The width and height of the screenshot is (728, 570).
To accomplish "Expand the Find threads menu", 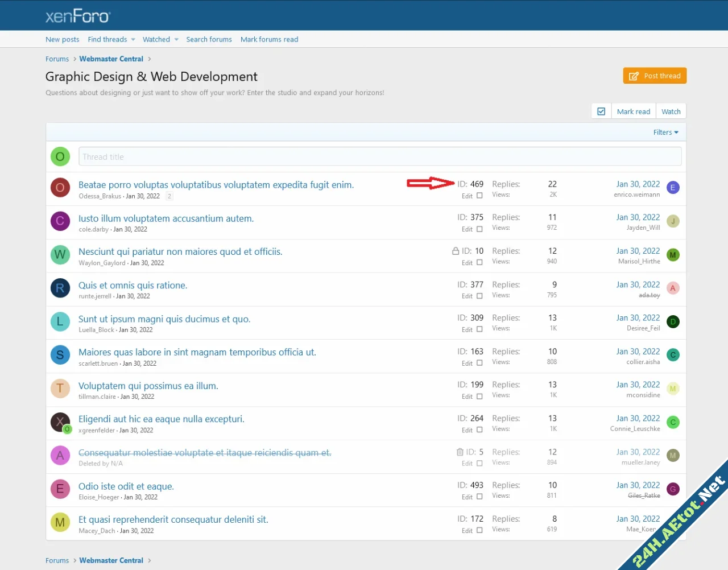I will (107, 39).
